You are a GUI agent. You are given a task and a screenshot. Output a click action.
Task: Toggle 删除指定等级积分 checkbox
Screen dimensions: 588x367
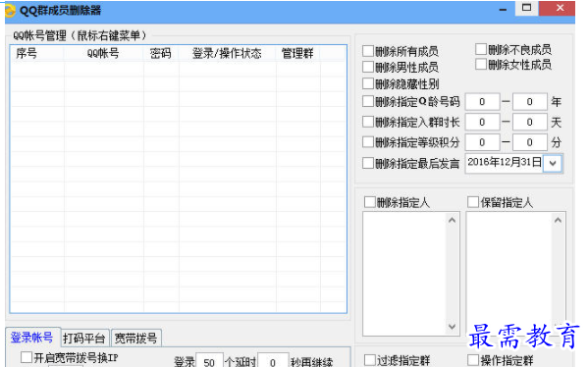(x=368, y=142)
